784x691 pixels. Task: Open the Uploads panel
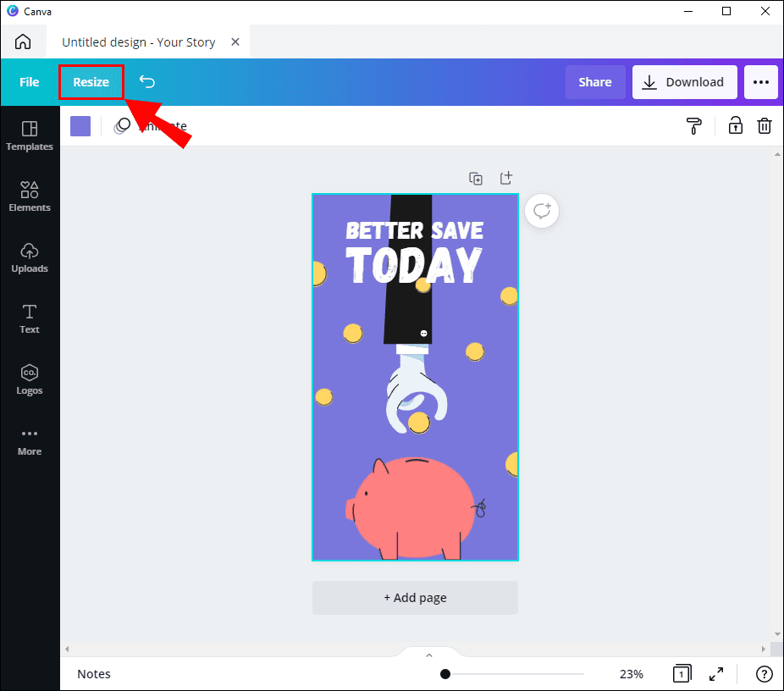pyautogui.click(x=30, y=257)
